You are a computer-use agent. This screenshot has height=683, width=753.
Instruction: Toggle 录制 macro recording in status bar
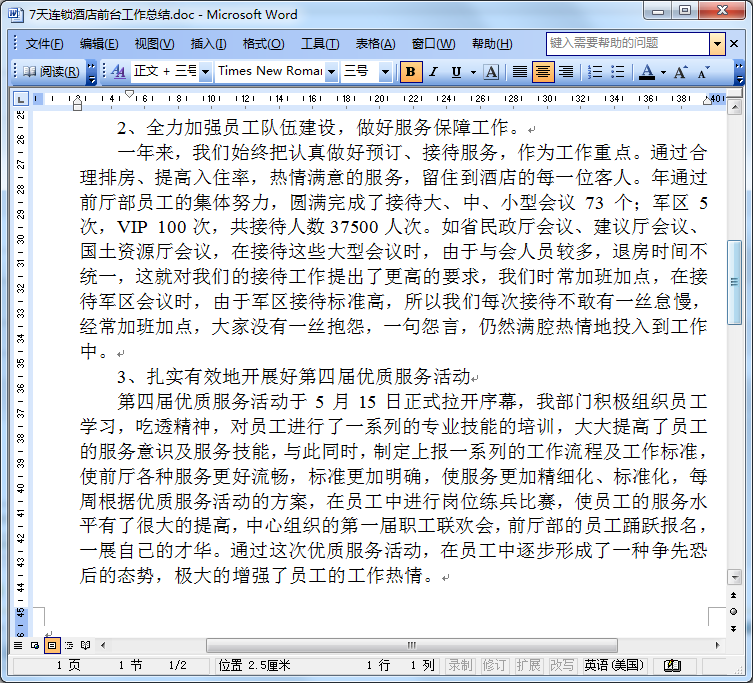pyautogui.click(x=461, y=665)
